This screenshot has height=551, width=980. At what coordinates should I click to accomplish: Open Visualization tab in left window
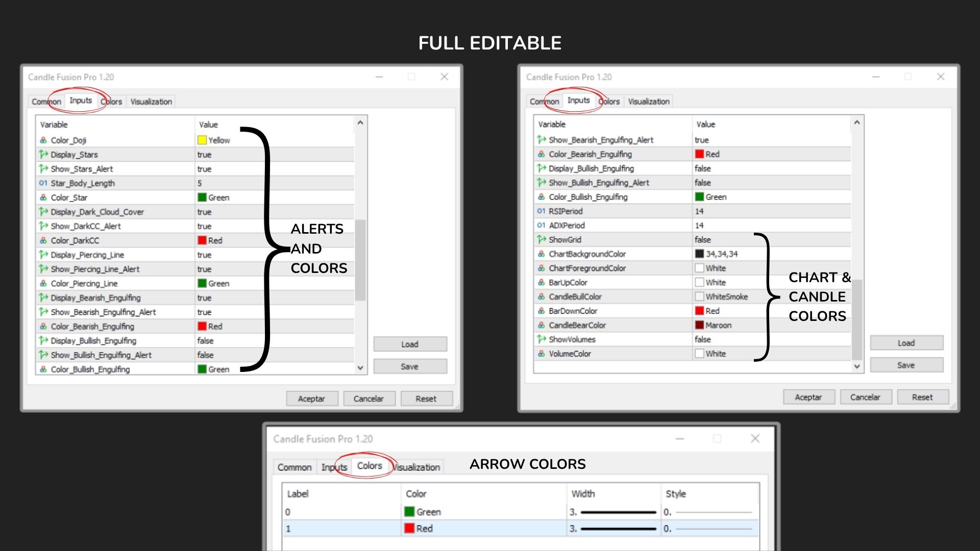click(x=151, y=102)
